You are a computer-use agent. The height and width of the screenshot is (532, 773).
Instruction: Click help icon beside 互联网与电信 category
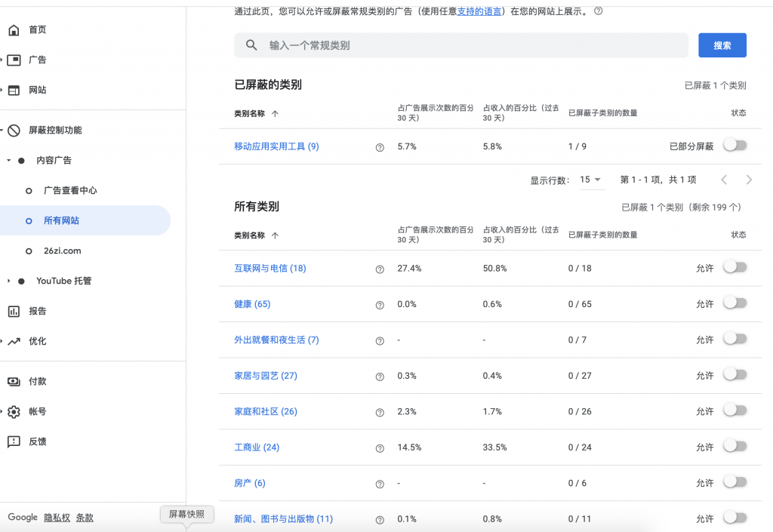tap(380, 269)
